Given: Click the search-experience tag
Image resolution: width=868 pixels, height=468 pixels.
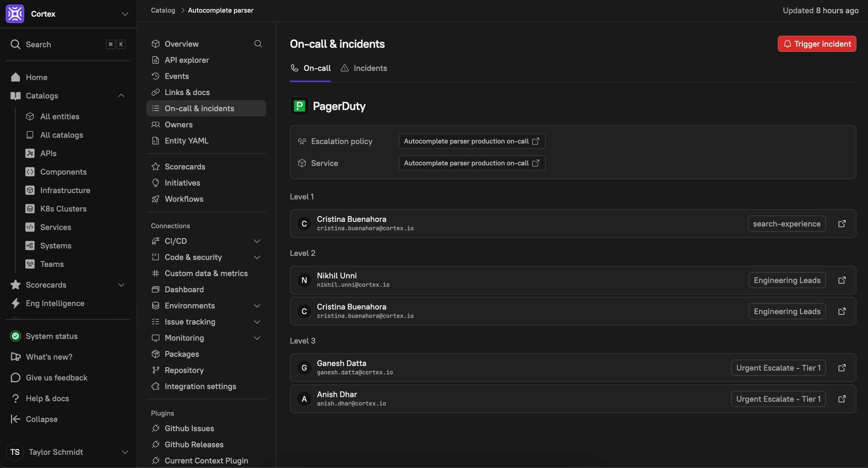Looking at the screenshot, I should [x=787, y=224].
